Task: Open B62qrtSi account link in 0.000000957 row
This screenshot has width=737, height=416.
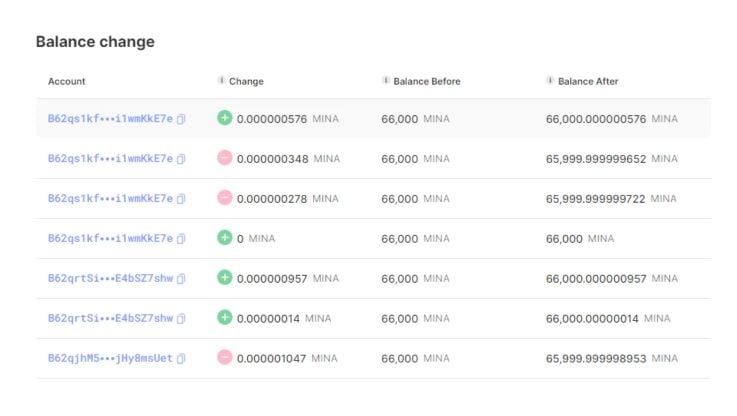Action: tap(110, 279)
